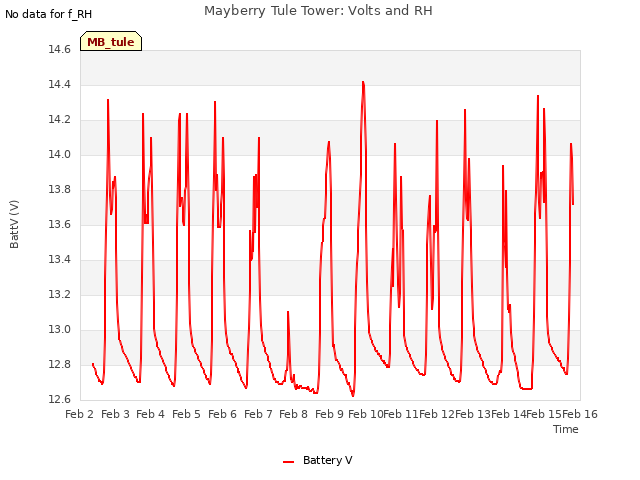Click the BattV (V) axis label
Viewport: 640px width, 480px height.
point(14,224)
